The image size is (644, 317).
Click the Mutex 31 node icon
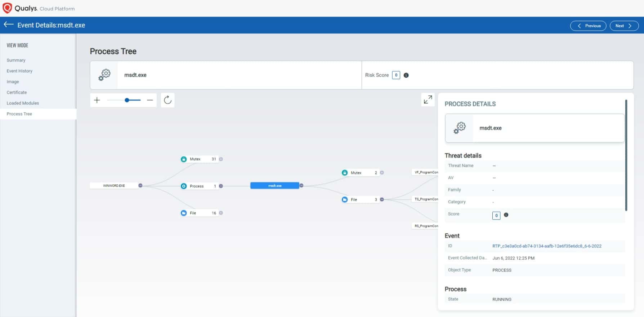pos(184,159)
